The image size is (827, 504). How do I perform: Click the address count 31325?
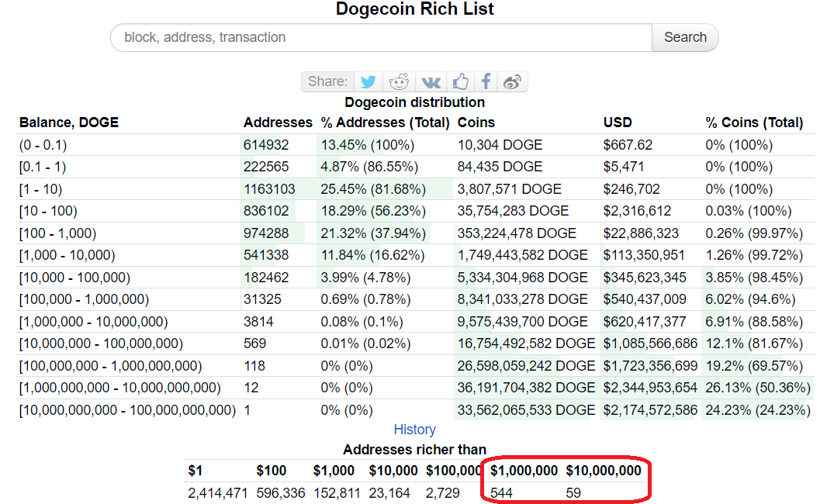pyautogui.click(x=263, y=299)
